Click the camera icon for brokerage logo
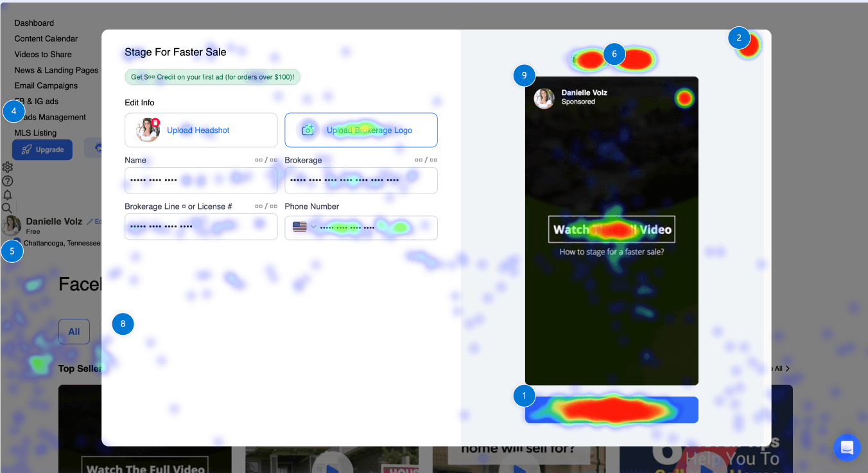The image size is (868, 473). (308, 130)
